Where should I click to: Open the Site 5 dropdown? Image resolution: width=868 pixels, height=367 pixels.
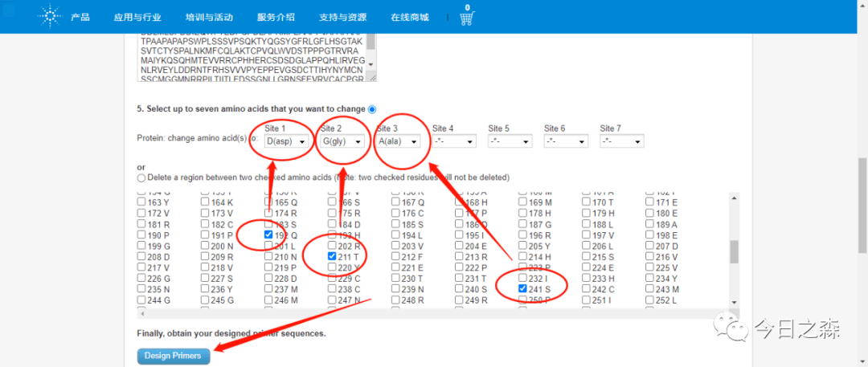pyautogui.click(x=510, y=141)
